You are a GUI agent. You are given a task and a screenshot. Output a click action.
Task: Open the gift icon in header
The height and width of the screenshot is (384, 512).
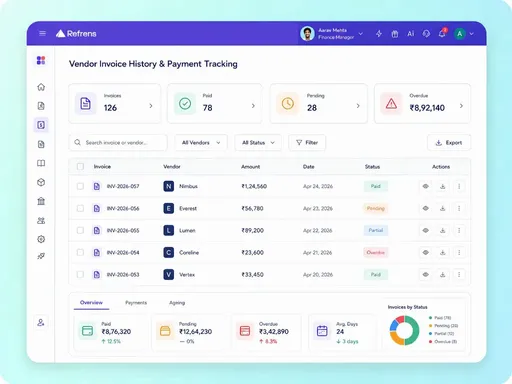click(x=395, y=34)
